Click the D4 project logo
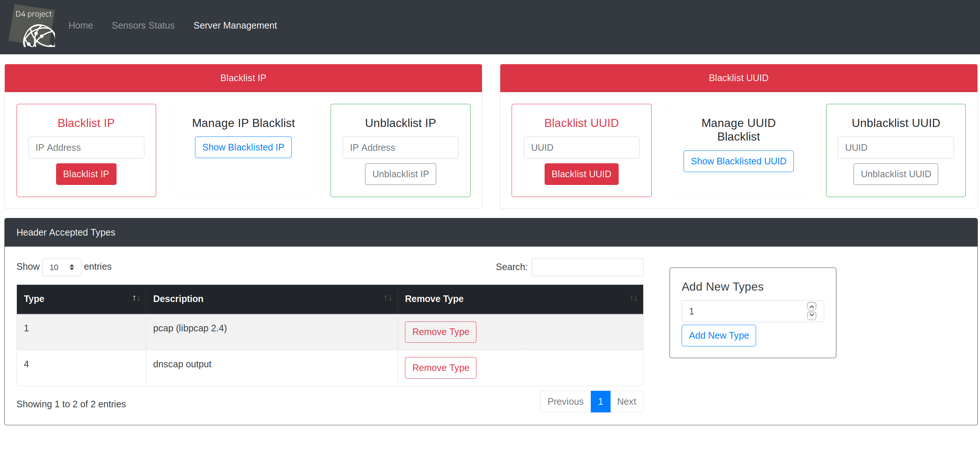 point(32,26)
